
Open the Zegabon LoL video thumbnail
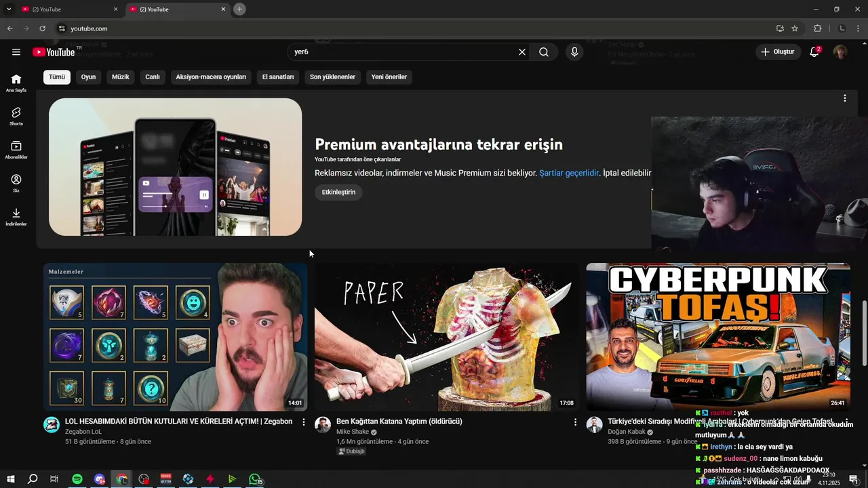point(175,337)
